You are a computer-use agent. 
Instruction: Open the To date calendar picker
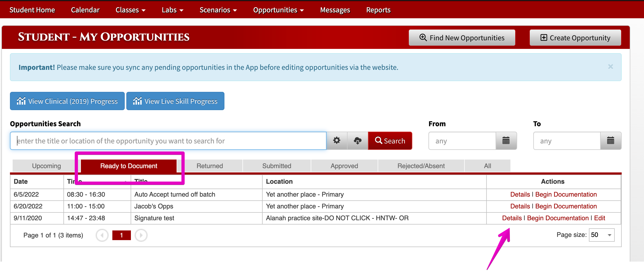610,140
